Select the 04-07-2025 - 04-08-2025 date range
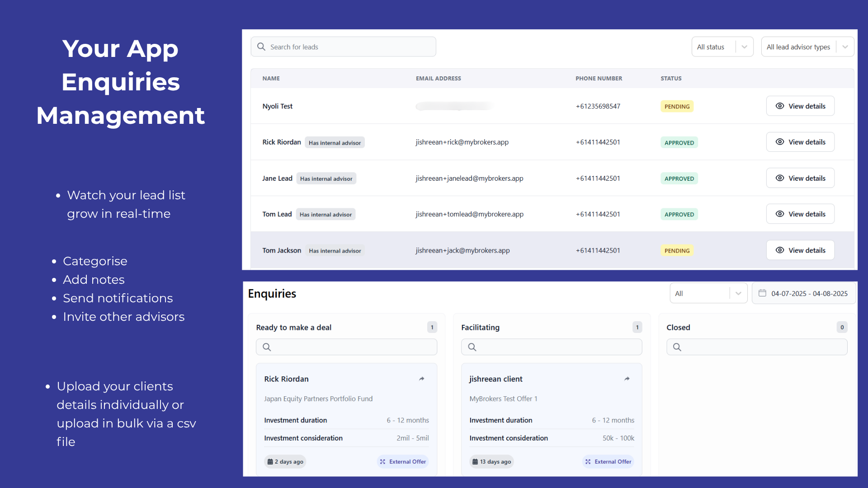This screenshot has height=488, width=868. 809,293
